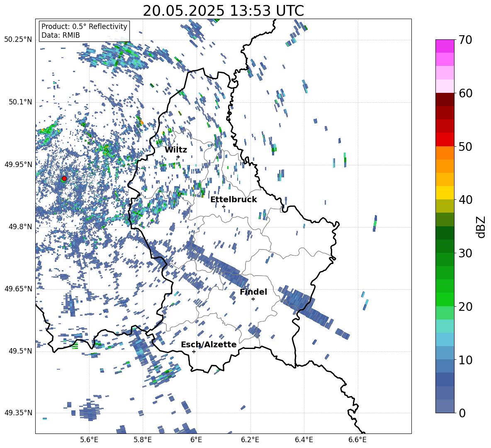
Task: Click the 6.2°E longitude label
Action: [x=250, y=440]
